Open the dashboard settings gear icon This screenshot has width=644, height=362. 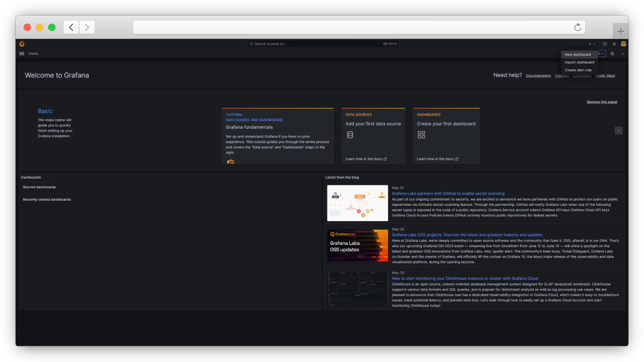[x=612, y=53]
